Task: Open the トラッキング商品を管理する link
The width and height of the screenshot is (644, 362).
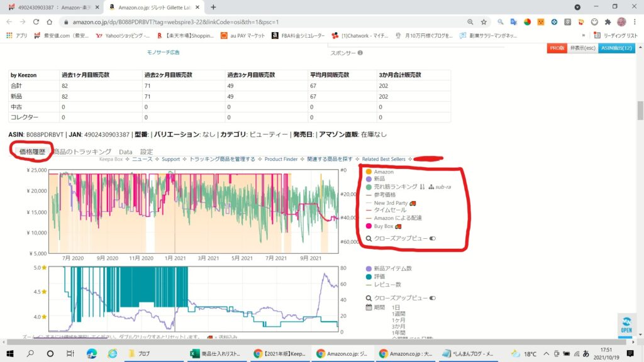Action: 222,159
